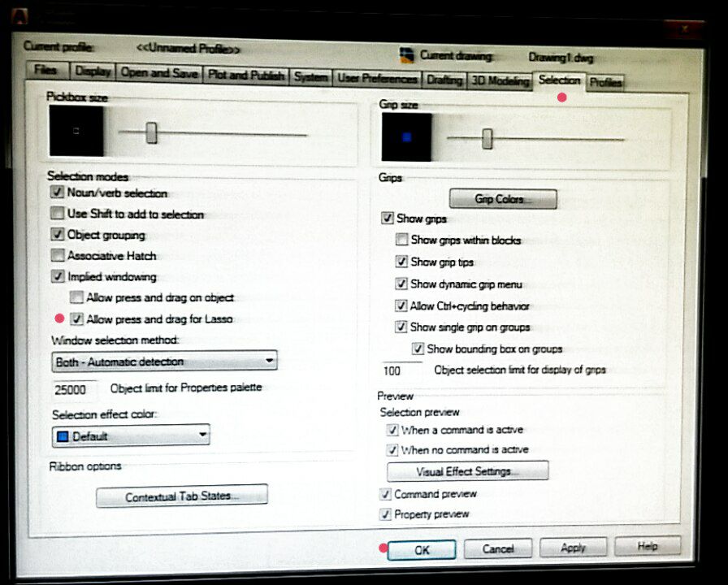This screenshot has width=728, height=585.
Task: Select the Selection tab
Action: [x=559, y=80]
